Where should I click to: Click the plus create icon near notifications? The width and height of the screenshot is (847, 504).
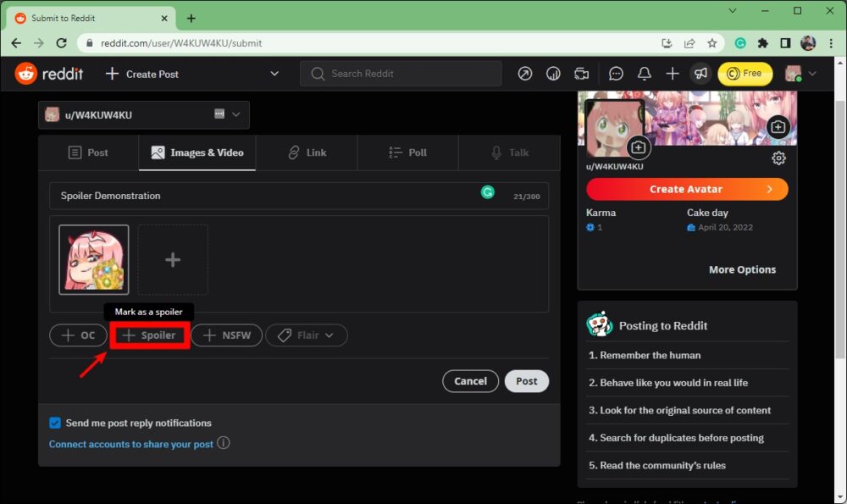[x=673, y=74]
